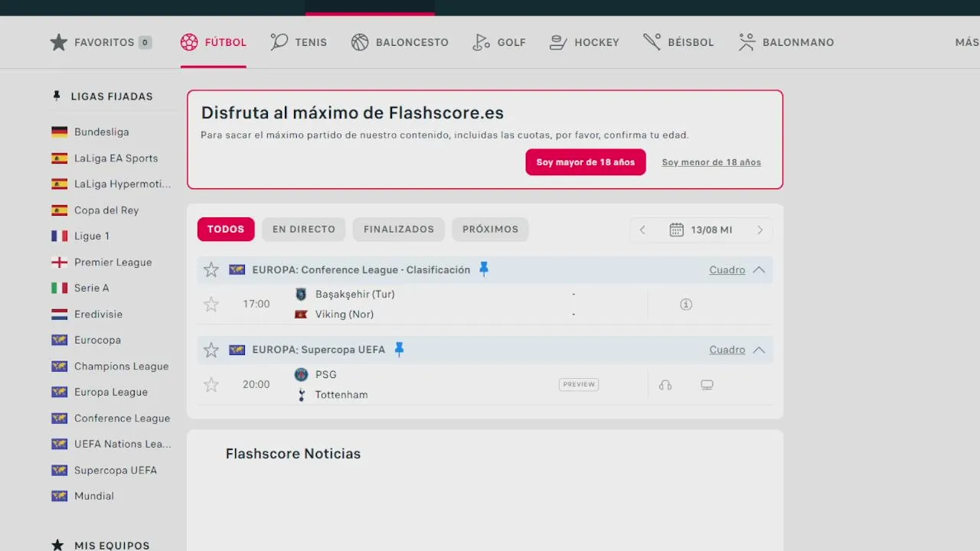Click audio headphones icon for PSG match
This screenshot has width=980, height=551.
click(665, 384)
